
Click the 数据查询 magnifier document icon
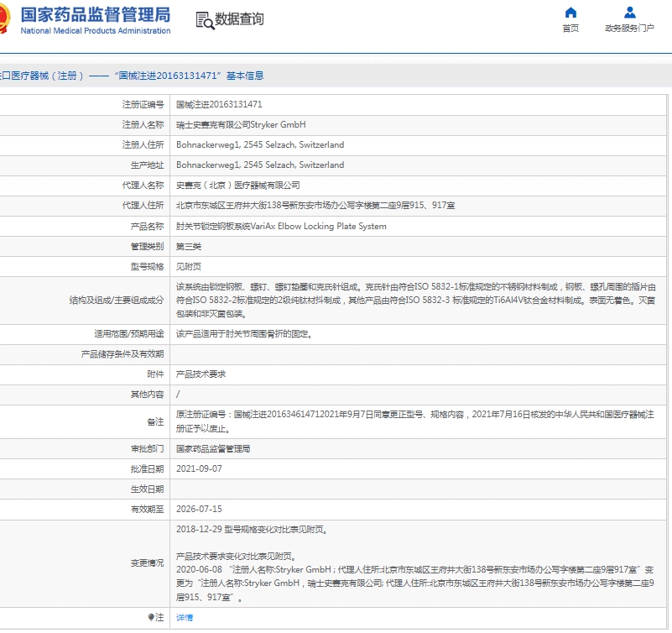tap(205, 20)
